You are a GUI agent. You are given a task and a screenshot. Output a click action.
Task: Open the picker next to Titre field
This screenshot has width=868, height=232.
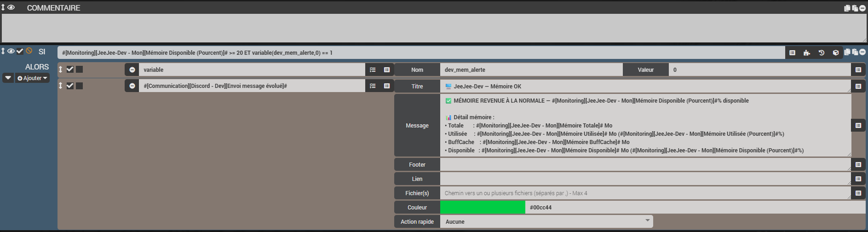858,86
